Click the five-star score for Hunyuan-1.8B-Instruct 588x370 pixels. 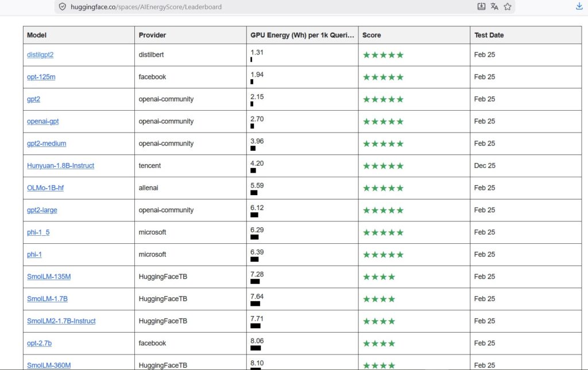pyautogui.click(x=383, y=166)
